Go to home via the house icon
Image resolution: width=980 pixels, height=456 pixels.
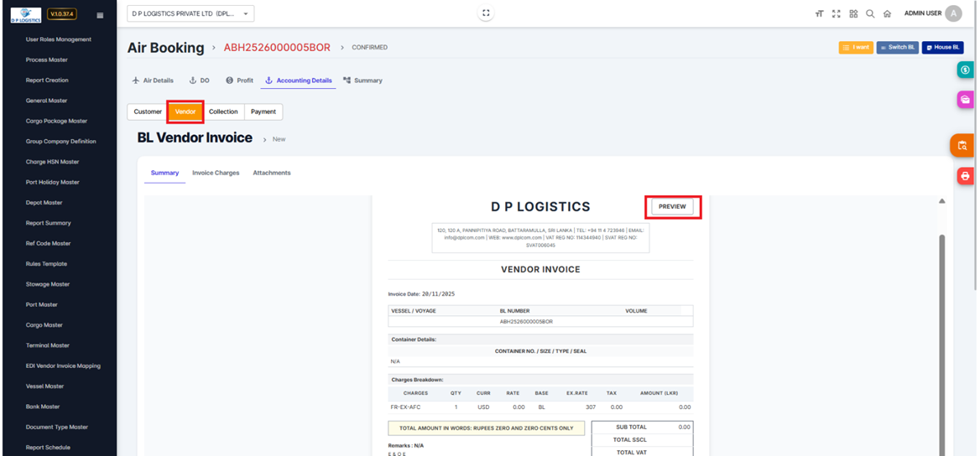pyautogui.click(x=887, y=13)
